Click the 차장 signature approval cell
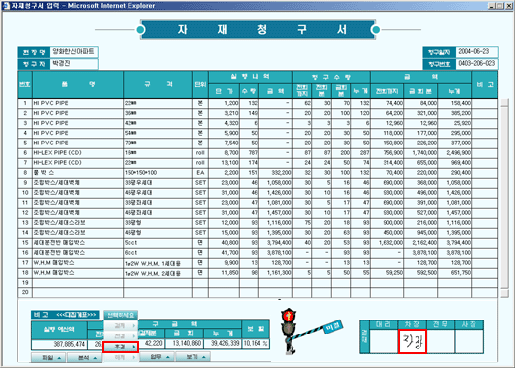515x368 pixels. 412,341
